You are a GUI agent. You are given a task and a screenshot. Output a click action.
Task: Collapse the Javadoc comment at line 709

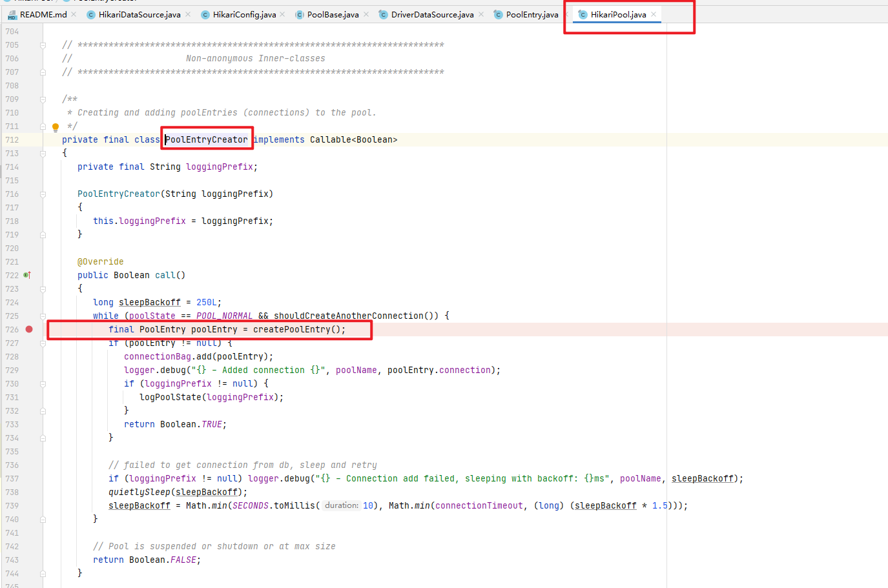click(43, 99)
